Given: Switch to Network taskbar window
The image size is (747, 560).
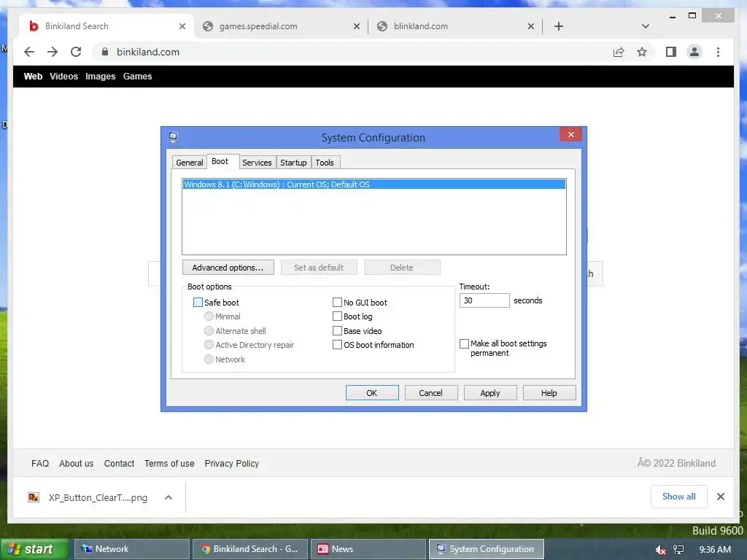Looking at the screenshot, I should (x=132, y=549).
